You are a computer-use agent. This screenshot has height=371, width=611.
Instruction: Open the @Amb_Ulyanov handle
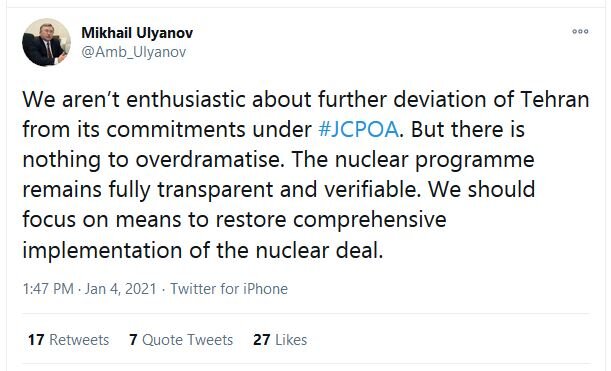tap(134, 52)
